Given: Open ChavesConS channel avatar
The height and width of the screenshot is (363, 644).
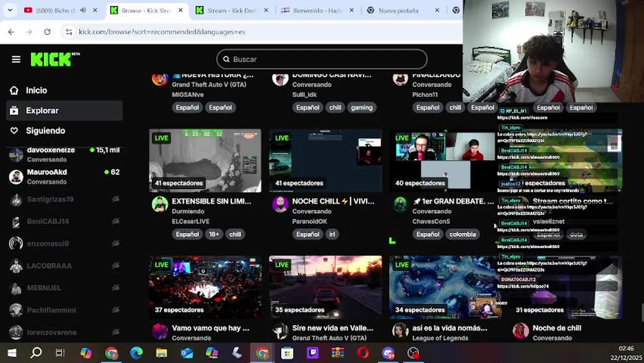Looking at the screenshot, I should 401,204.
